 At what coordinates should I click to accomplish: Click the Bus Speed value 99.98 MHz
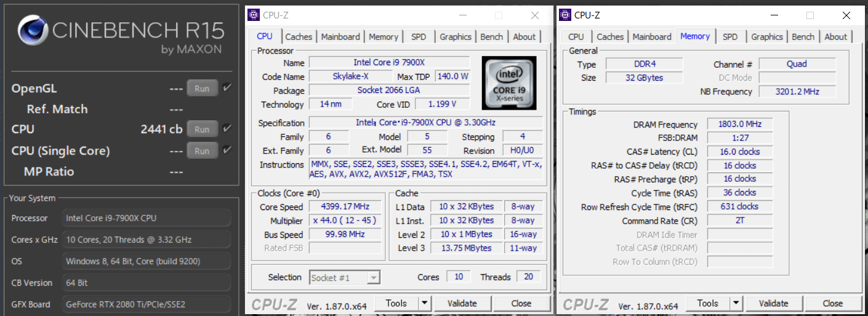[345, 234]
